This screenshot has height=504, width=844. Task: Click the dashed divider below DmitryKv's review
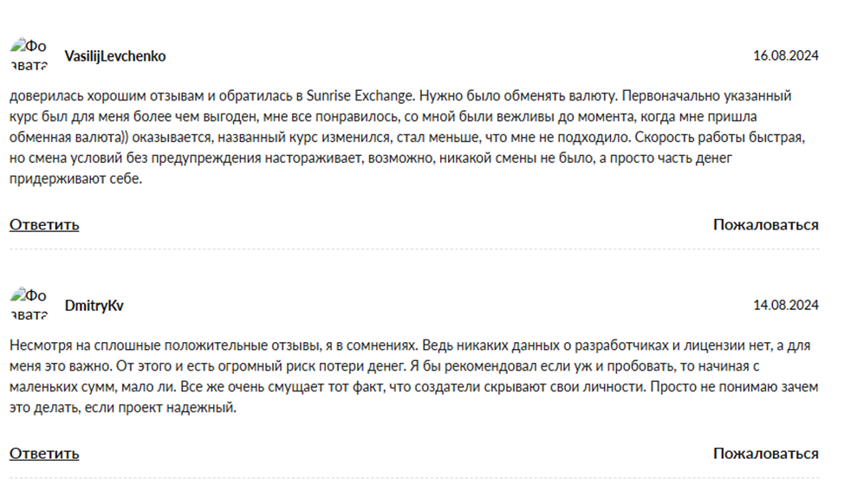coord(413,478)
